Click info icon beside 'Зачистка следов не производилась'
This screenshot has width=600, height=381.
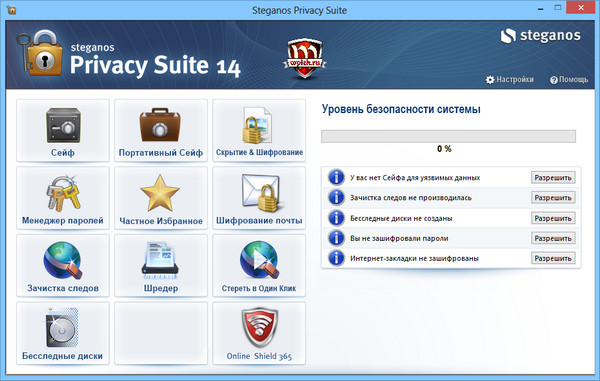click(336, 198)
